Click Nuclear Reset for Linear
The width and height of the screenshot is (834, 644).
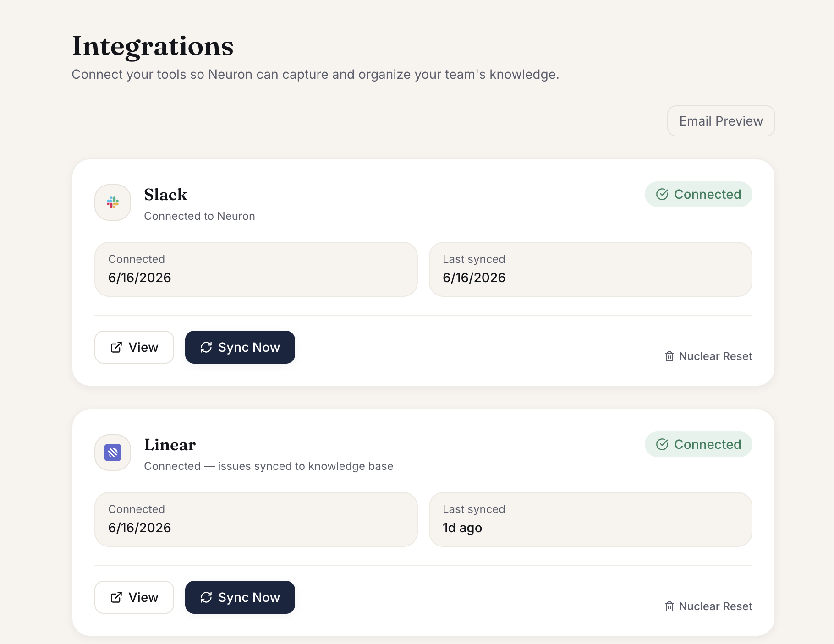pyautogui.click(x=708, y=606)
